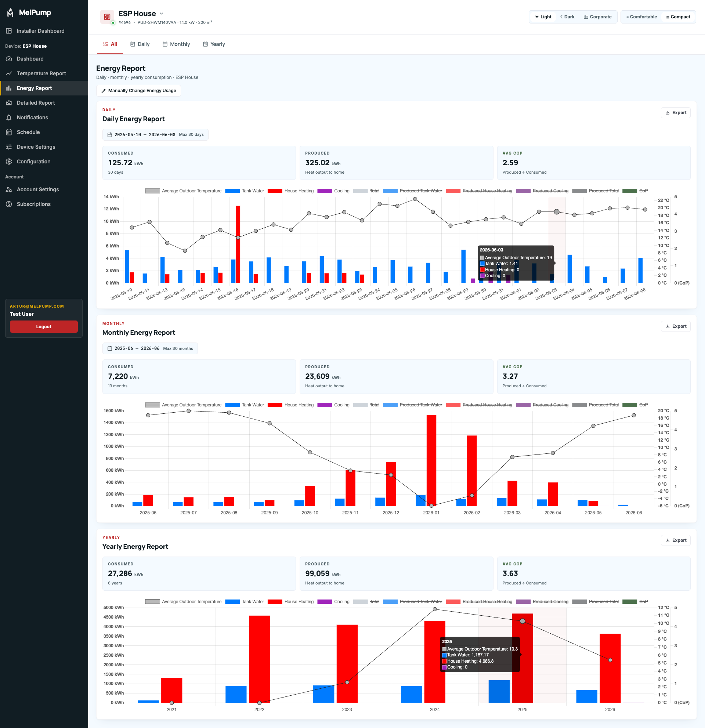Switch to the Yearly tab

[214, 44]
